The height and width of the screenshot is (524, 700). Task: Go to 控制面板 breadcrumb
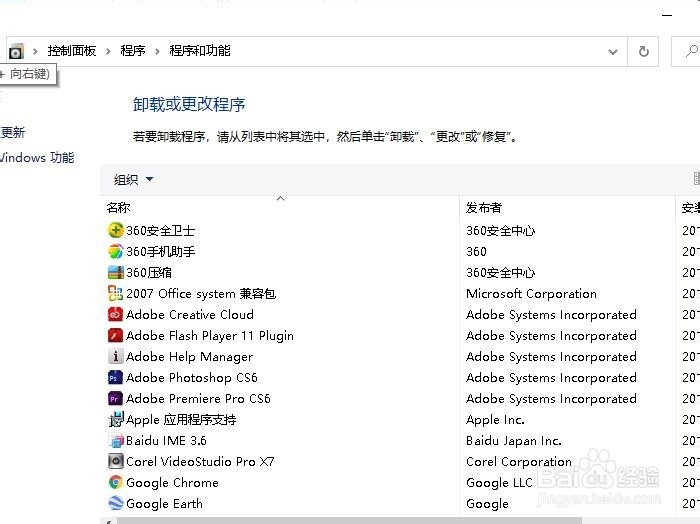pyautogui.click(x=72, y=51)
